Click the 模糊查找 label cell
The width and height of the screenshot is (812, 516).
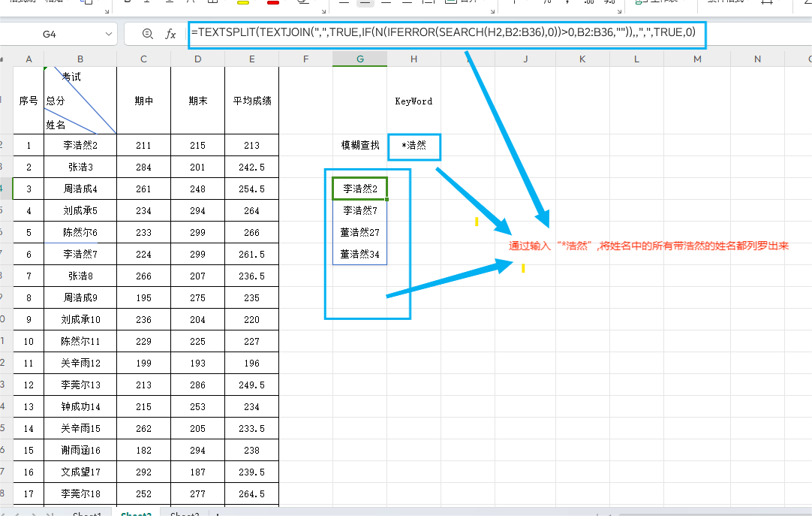(360, 145)
